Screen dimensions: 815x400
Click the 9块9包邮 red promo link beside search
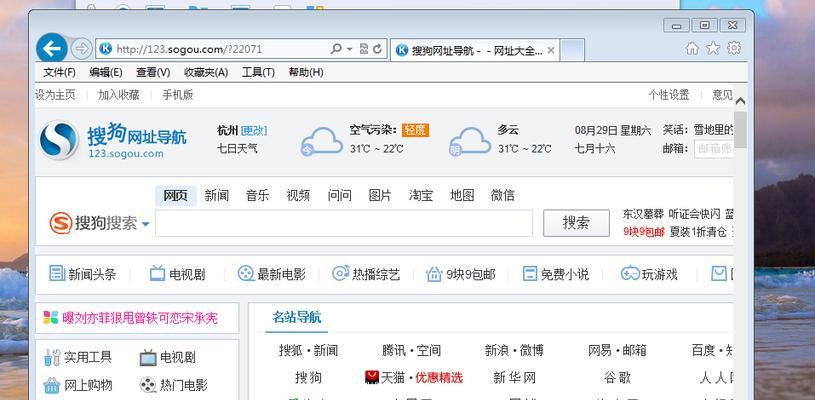pos(643,232)
